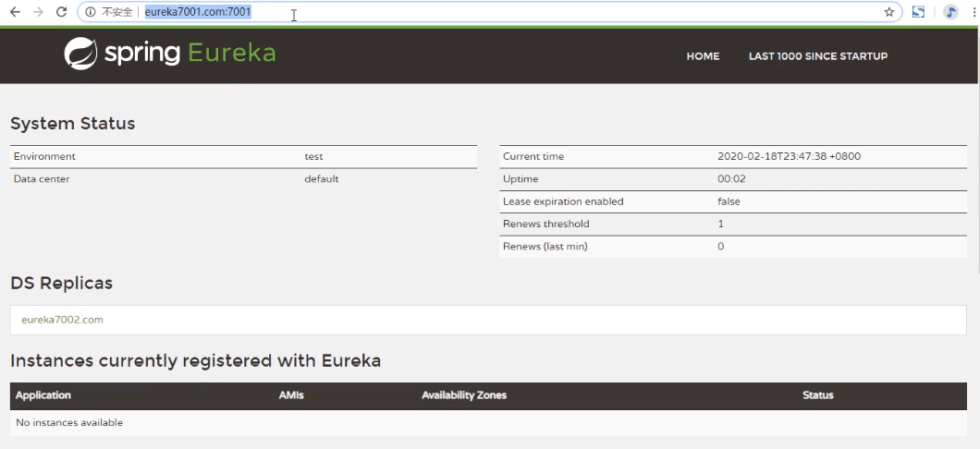Screen dimensions: 980x449
Task: Click the 'Instances currently registered with Eureka' heading
Action: 196,361
